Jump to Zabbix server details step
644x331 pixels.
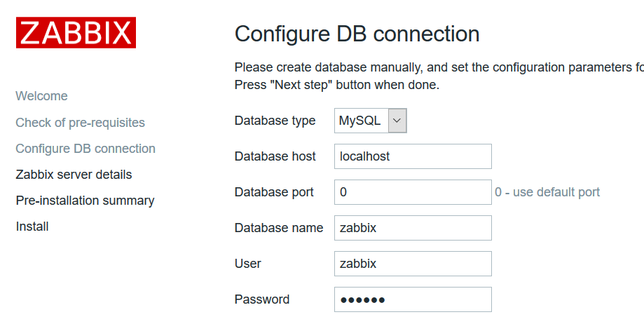click(x=74, y=175)
